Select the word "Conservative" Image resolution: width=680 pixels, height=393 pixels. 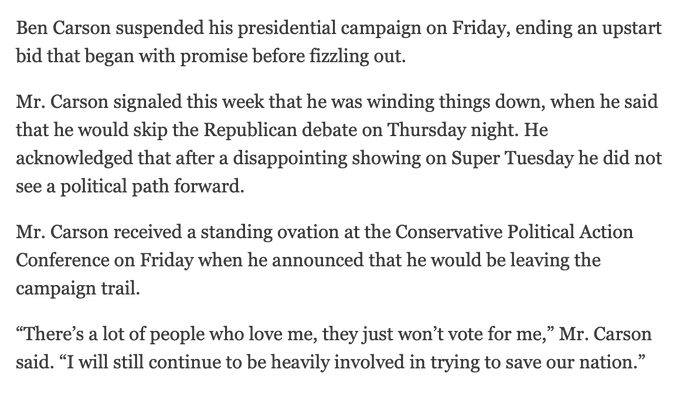pos(448,233)
